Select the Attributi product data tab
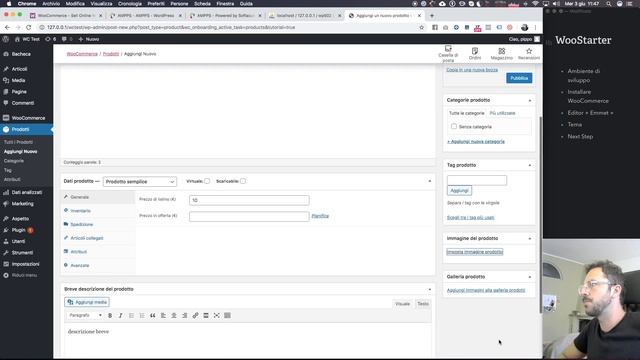The image size is (640, 360). tap(98, 252)
